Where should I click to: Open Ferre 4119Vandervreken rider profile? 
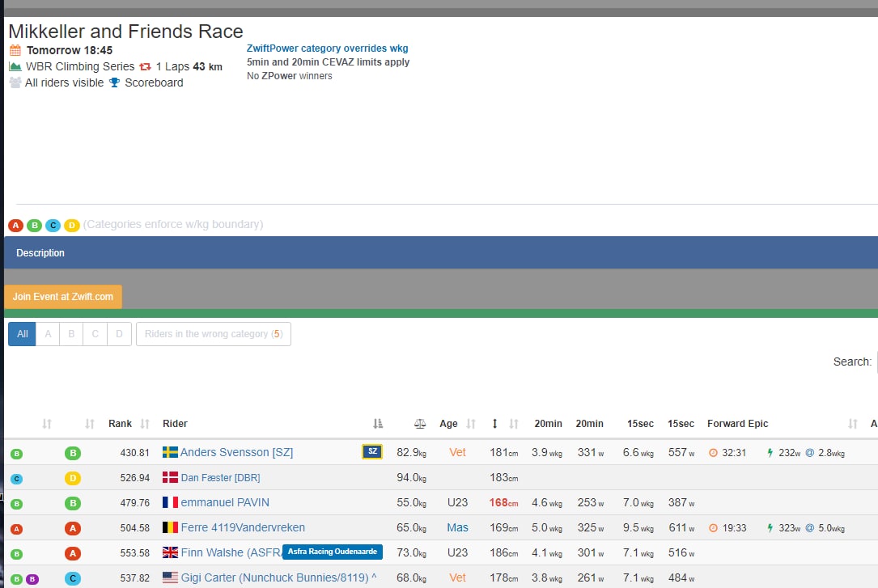pyautogui.click(x=243, y=527)
